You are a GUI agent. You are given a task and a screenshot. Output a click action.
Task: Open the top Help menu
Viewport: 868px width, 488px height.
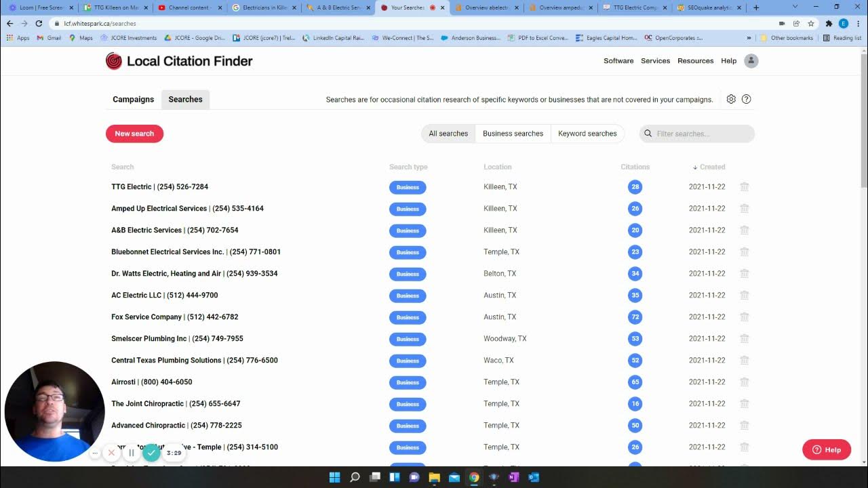728,61
